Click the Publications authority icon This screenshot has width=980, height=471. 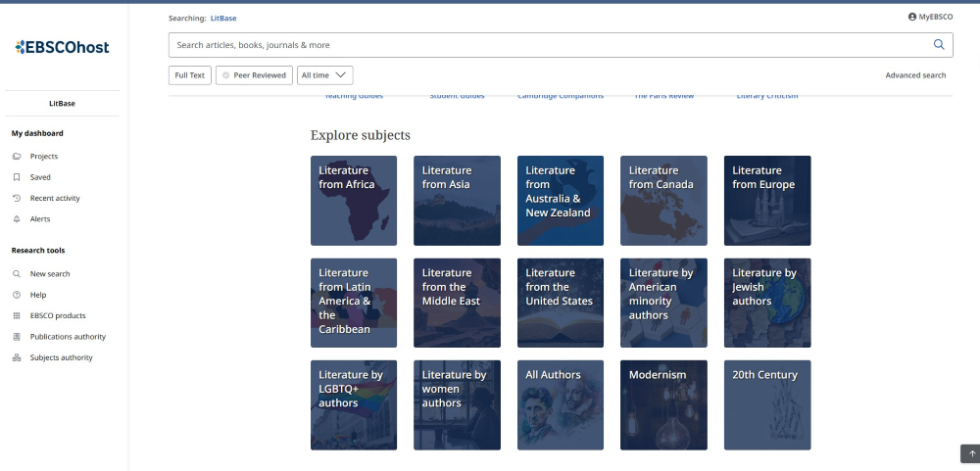(x=17, y=337)
